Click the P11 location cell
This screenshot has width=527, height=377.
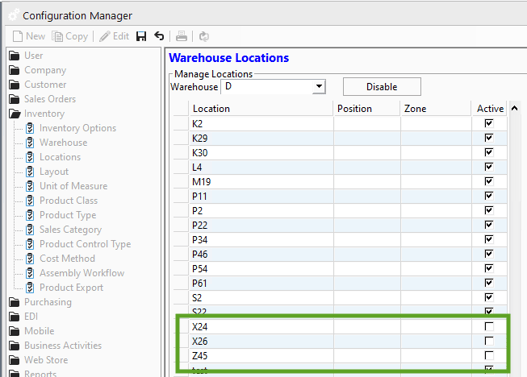[x=261, y=196]
